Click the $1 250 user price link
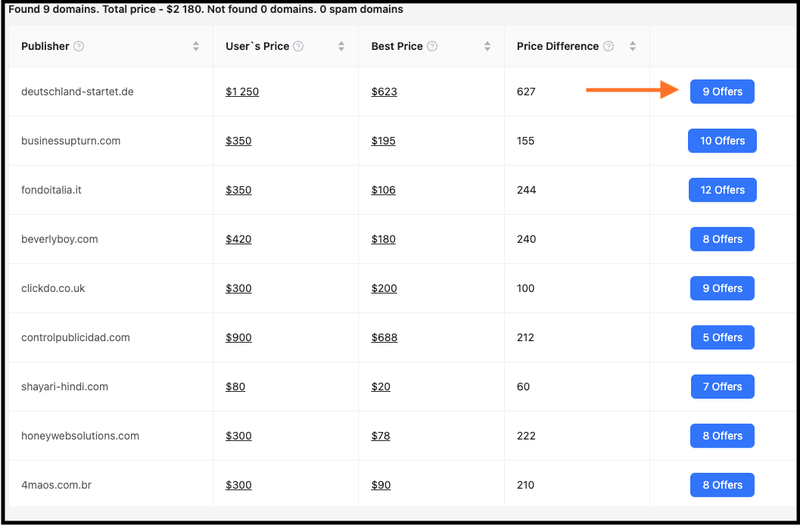This screenshot has width=800, height=525. coord(242,92)
